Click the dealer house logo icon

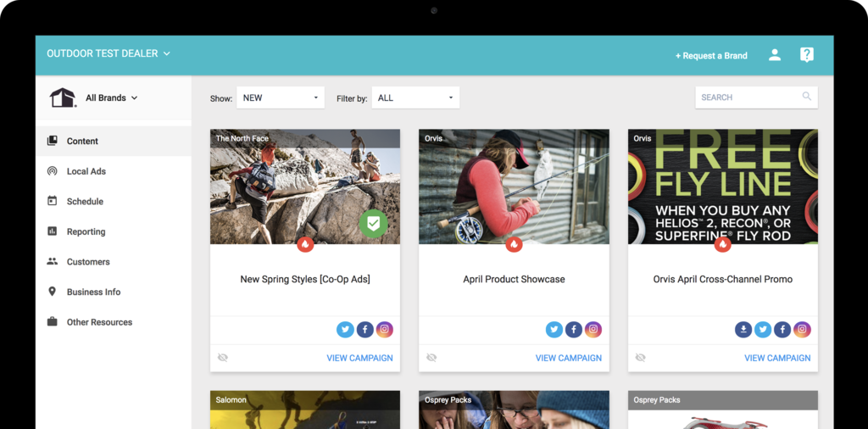click(x=63, y=98)
